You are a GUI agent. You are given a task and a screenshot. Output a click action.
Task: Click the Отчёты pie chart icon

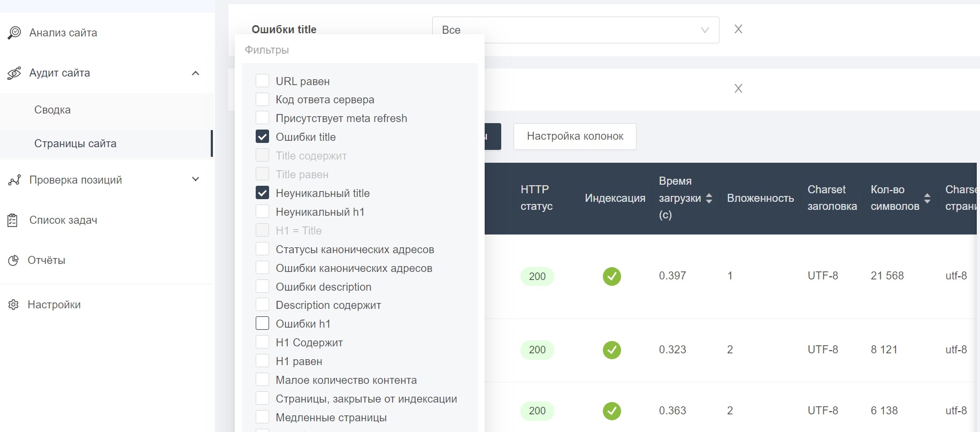point(13,260)
